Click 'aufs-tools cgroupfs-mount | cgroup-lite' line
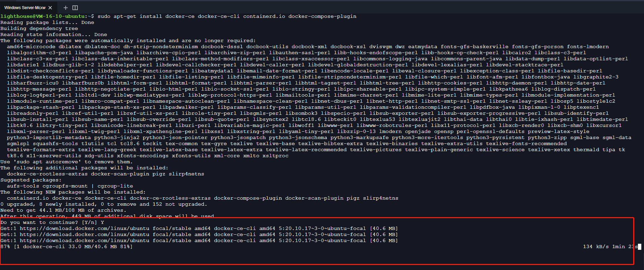Viewport: 644px width, 270px height. coord(70,186)
